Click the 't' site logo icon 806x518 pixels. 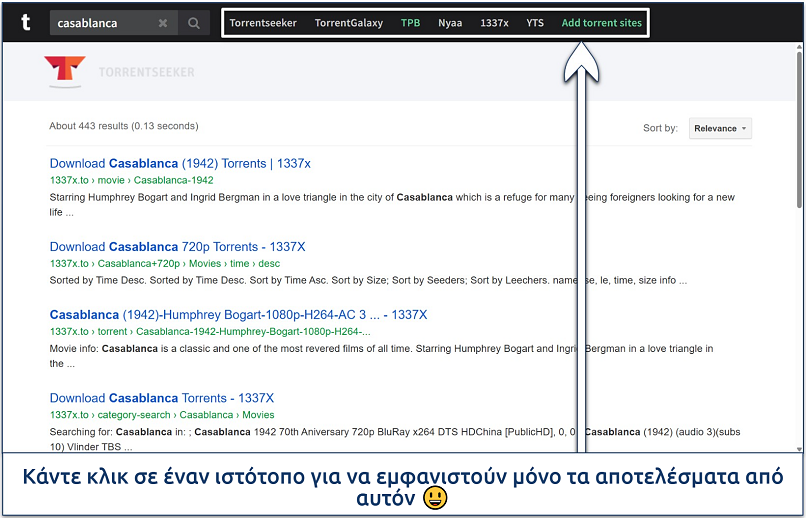click(x=25, y=22)
